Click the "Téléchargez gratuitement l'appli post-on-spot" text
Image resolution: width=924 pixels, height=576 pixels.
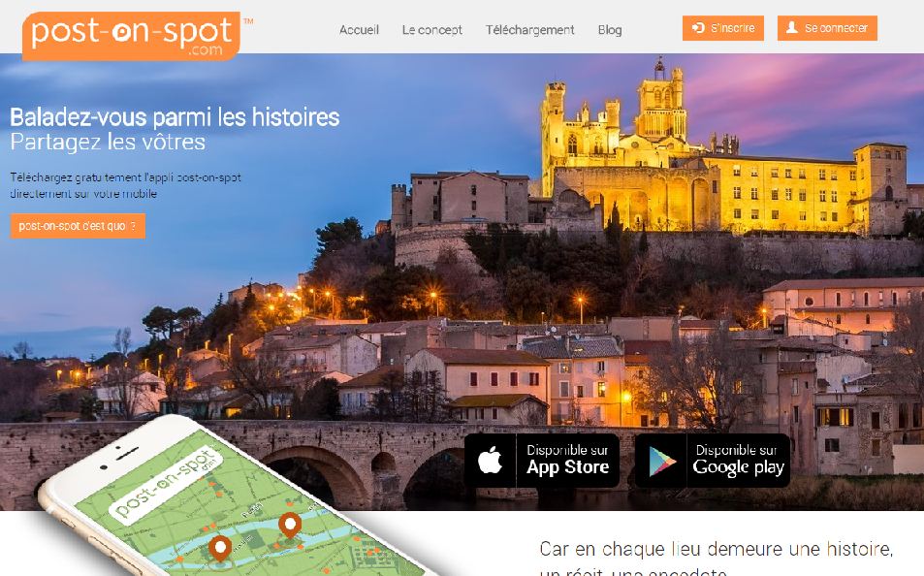[x=125, y=177]
